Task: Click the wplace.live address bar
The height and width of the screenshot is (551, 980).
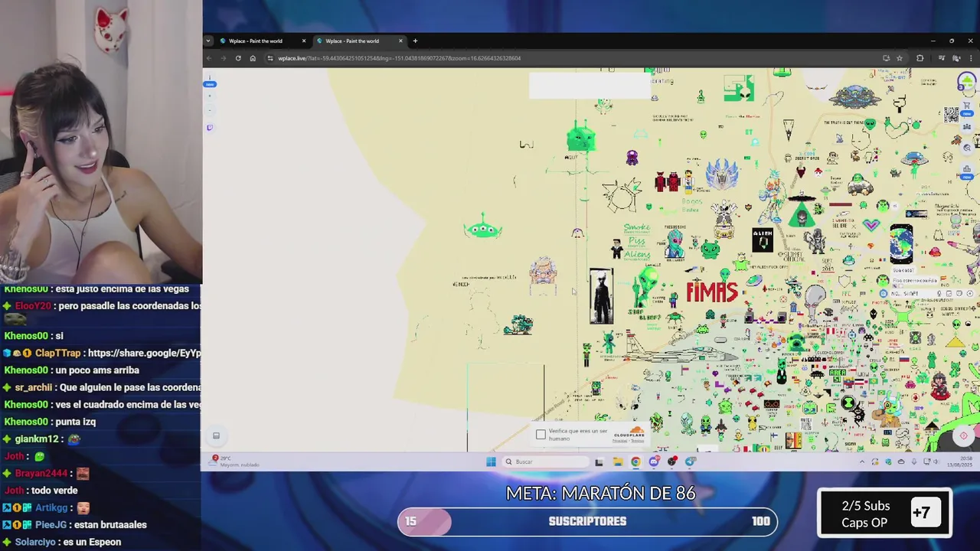Action: click(574, 58)
